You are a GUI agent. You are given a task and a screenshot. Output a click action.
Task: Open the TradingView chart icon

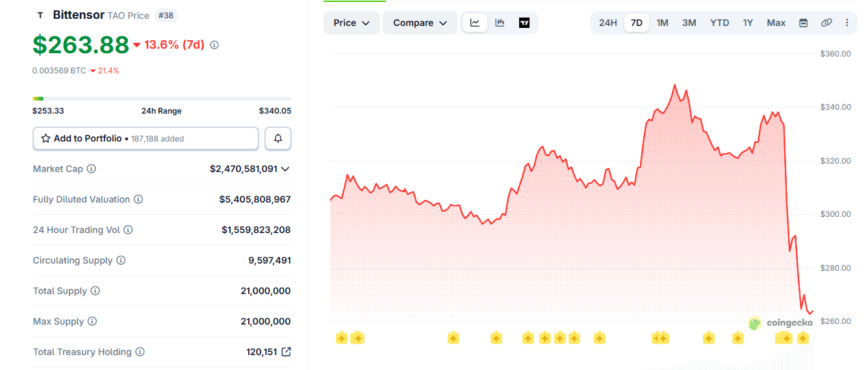click(x=524, y=23)
